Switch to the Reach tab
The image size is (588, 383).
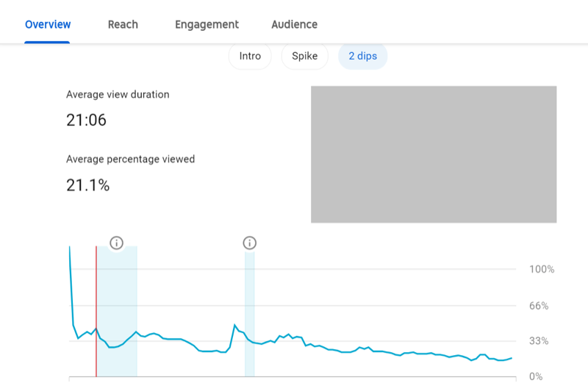pos(123,24)
